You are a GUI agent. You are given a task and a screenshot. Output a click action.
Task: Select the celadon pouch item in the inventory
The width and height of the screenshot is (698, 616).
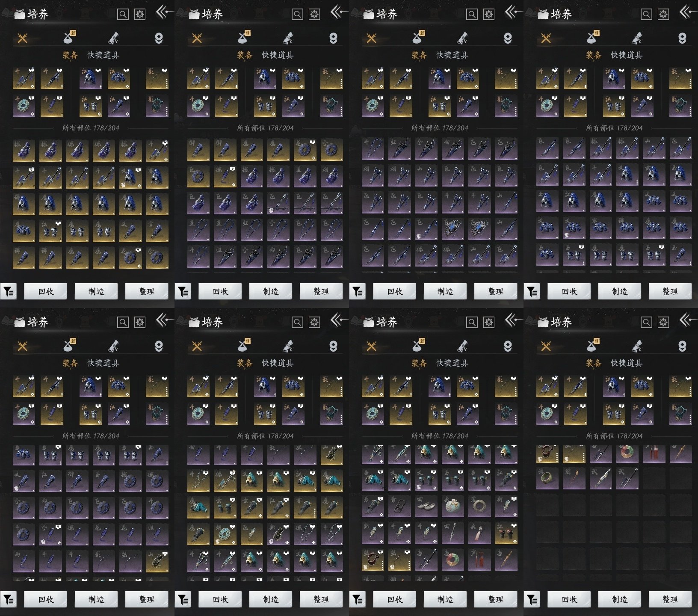coord(453,506)
